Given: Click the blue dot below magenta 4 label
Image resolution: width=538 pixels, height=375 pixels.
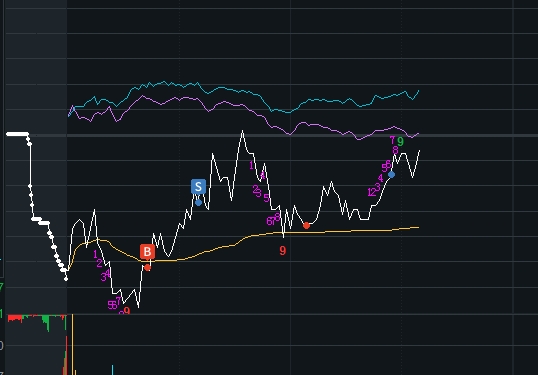Looking at the screenshot, I should coord(391,175).
